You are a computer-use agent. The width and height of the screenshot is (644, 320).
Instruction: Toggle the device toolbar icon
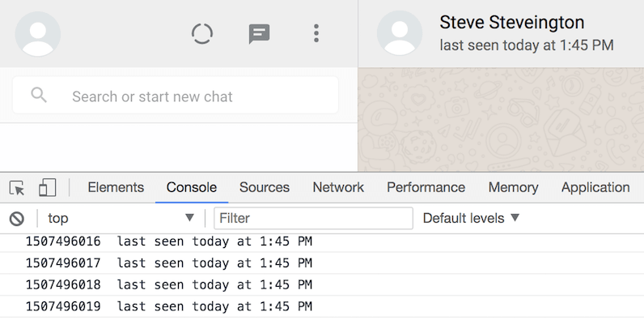point(47,188)
